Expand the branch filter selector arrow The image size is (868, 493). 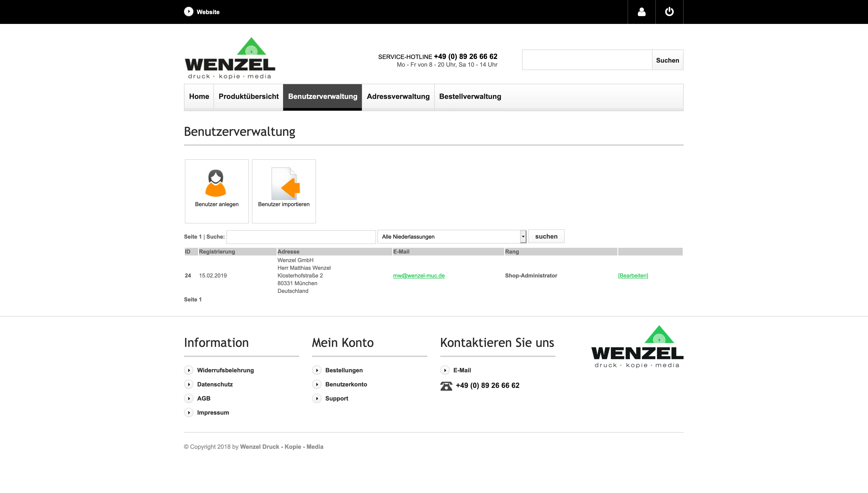coord(523,236)
